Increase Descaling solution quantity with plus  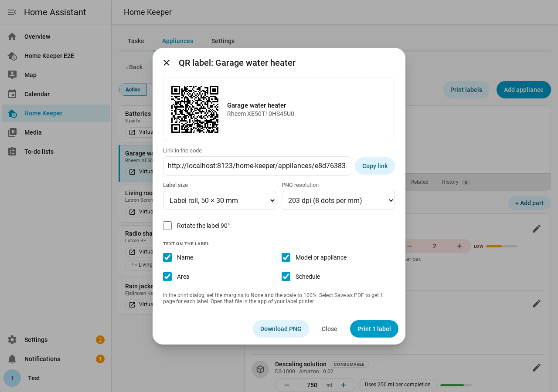pos(344,385)
